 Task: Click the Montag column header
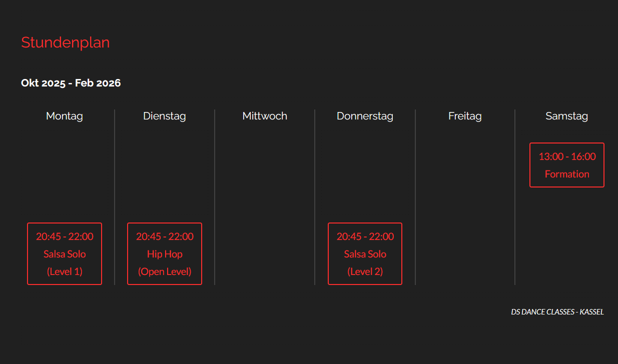click(x=65, y=116)
